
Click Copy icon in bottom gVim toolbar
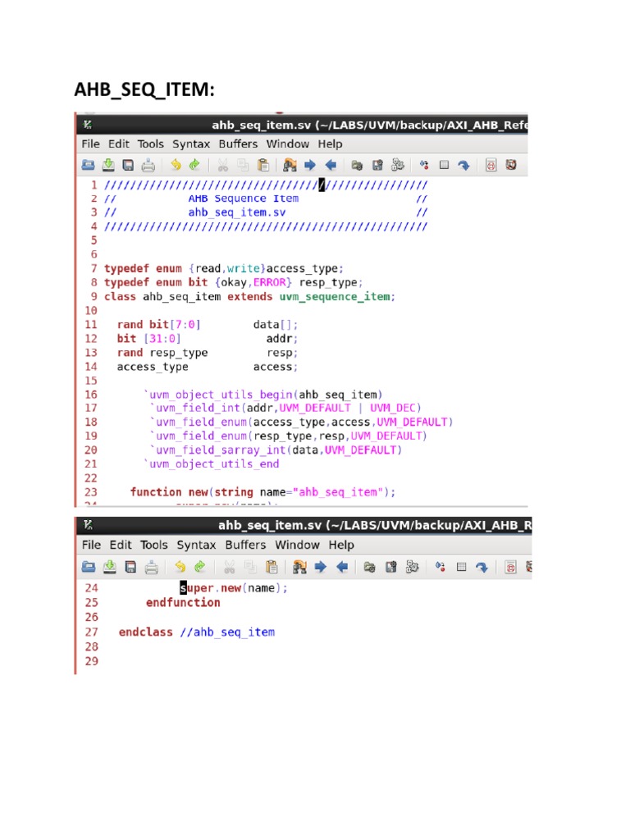[250, 567]
